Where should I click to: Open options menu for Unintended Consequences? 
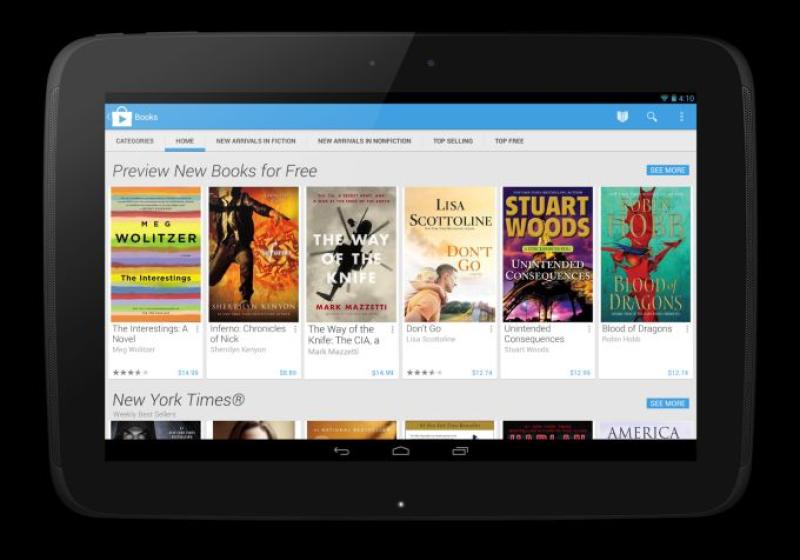pos(589,329)
